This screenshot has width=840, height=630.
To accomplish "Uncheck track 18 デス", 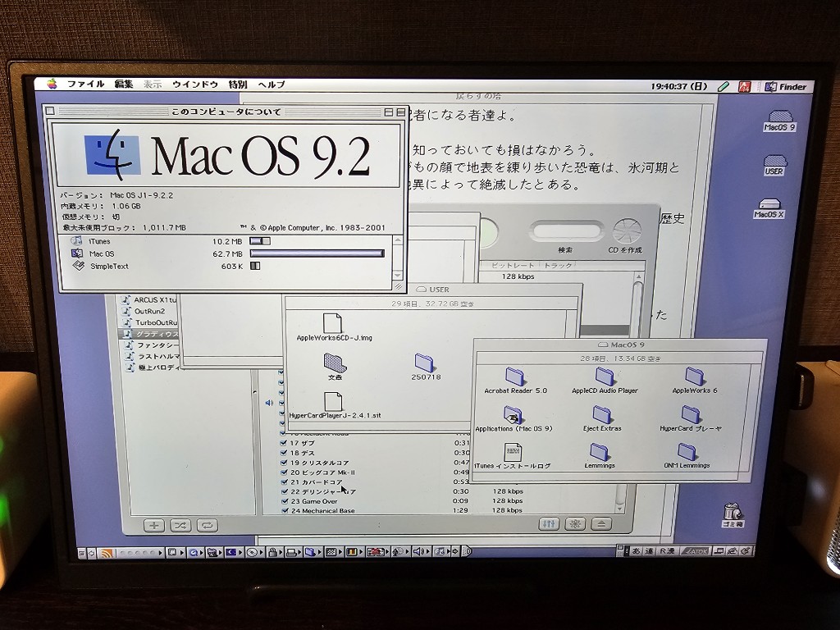I will pos(284,453).
